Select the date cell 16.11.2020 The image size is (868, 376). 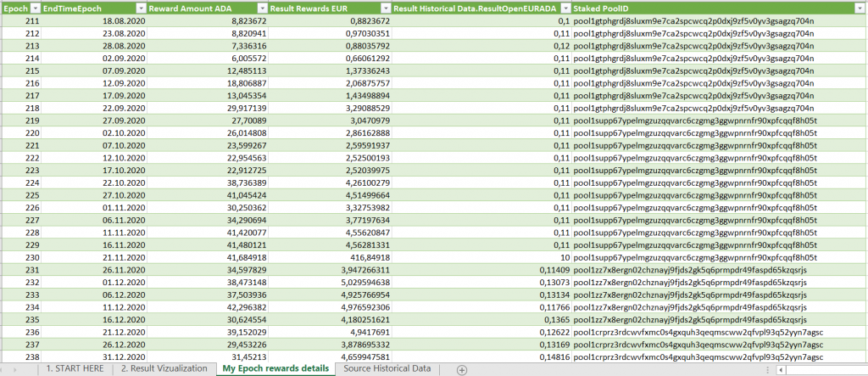tap(94, 244)
